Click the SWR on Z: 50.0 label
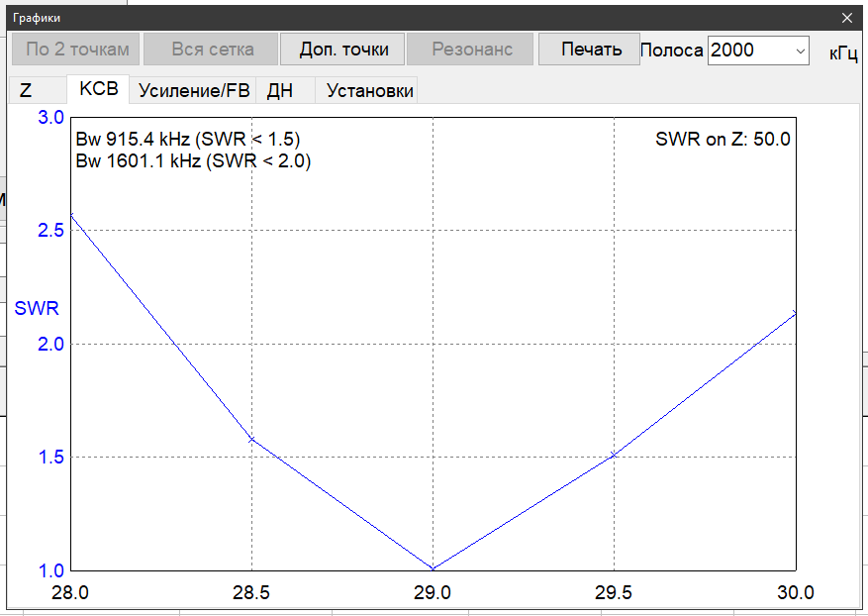868x616 pixels. tap(723, 139)
